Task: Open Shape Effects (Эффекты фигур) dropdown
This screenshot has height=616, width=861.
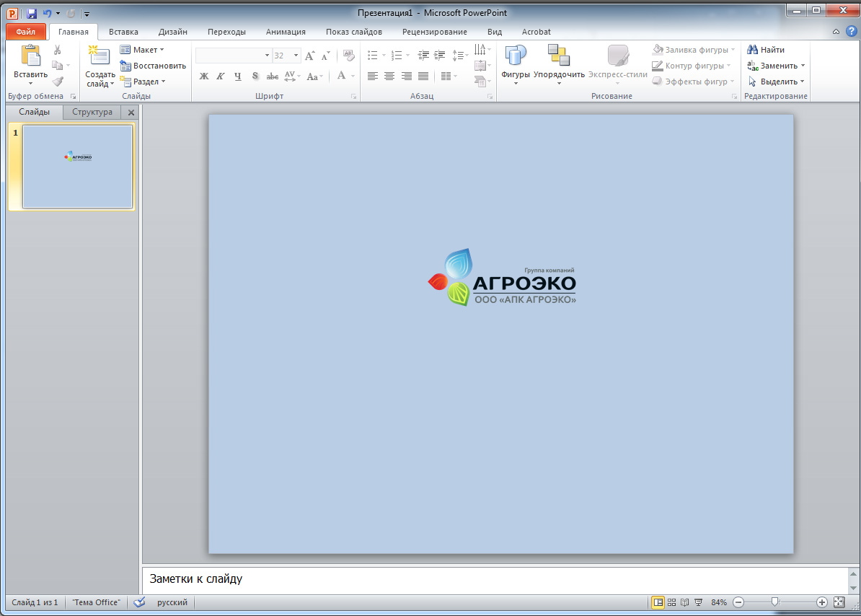Action: pyautogui.click(x=694, y=82)
